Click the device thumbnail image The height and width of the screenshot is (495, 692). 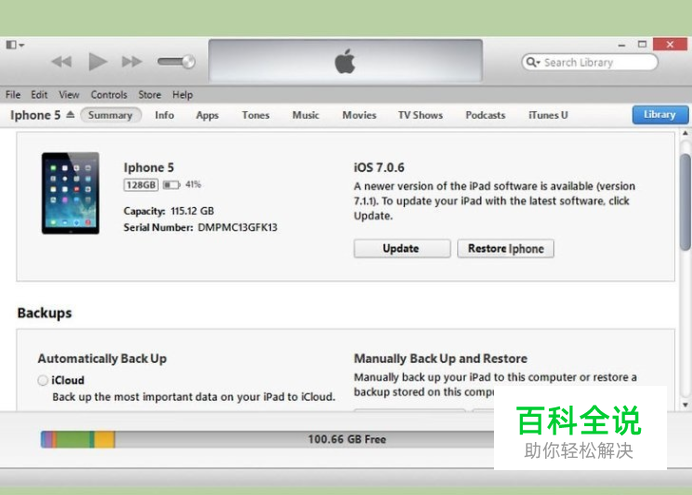pyautogui.click(x=70, y=193)
